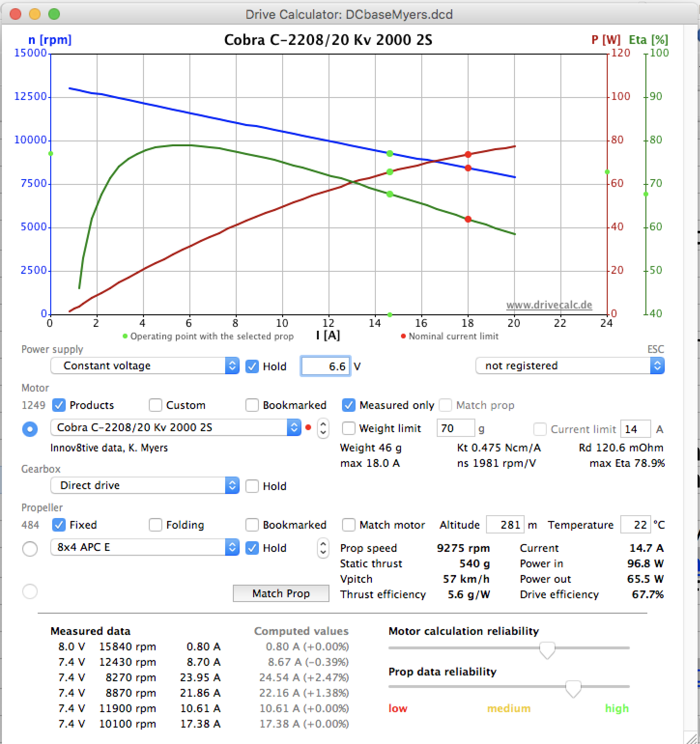Viewport: 700px width, 744px height.
Task: Click the red nominal limit dot beside motor dropdown
Action: point(308,427)
